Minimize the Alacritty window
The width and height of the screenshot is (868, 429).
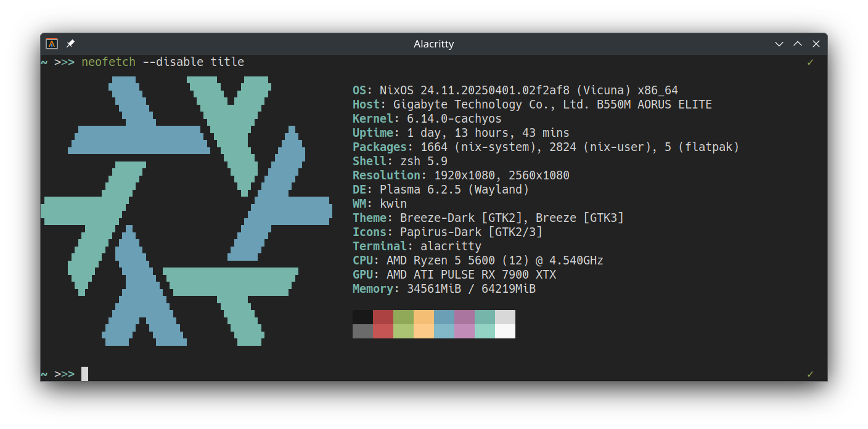tap(779, 44)
